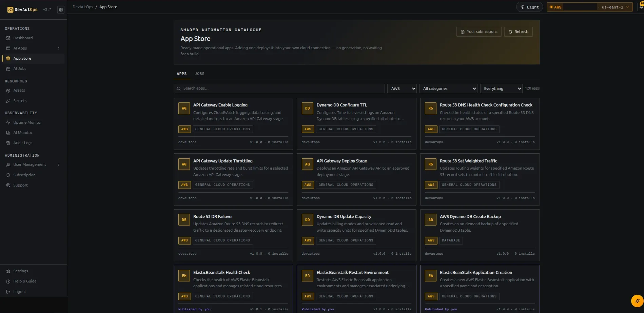This screenshot has width=644, height=313.
Task: Click Published by you on ElasticBeanstalk-HealthCheck card
Action: coord(194,309)
